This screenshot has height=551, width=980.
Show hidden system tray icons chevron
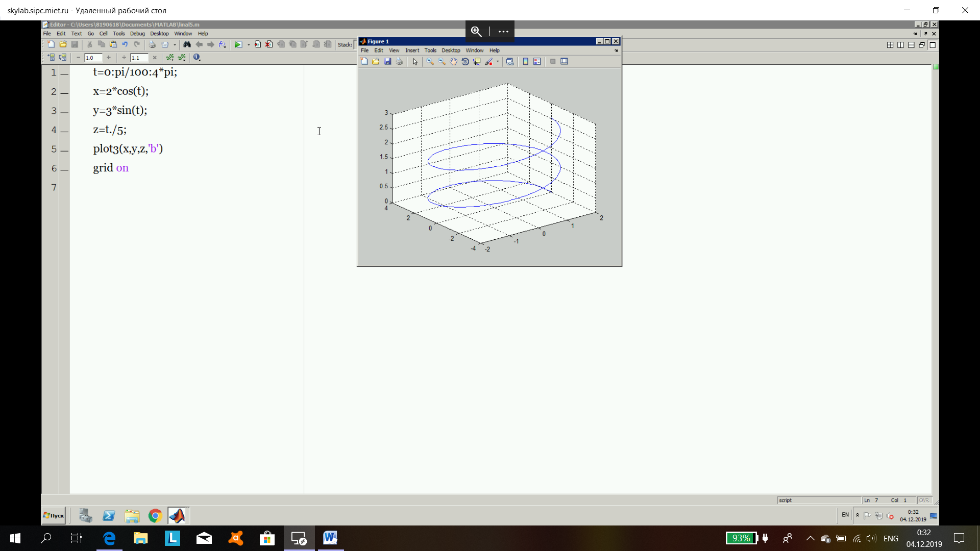click(x=811, y=538)
